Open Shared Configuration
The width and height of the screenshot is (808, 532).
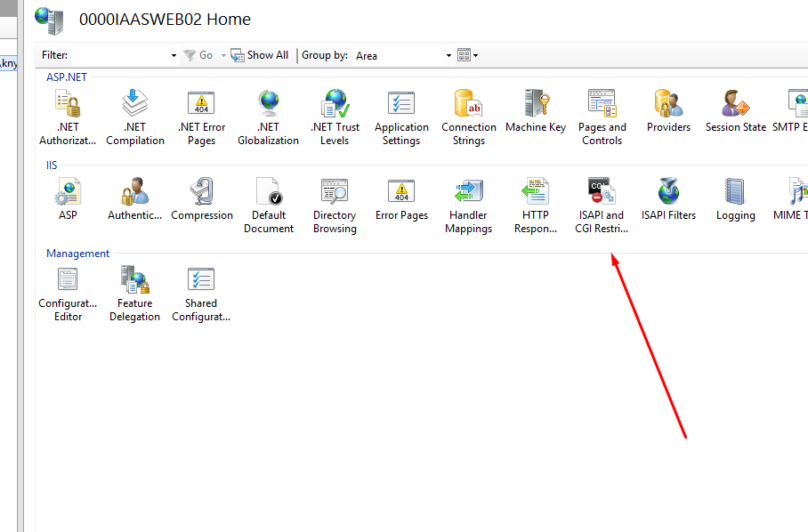pyautogui.click(x=201, y=294)
